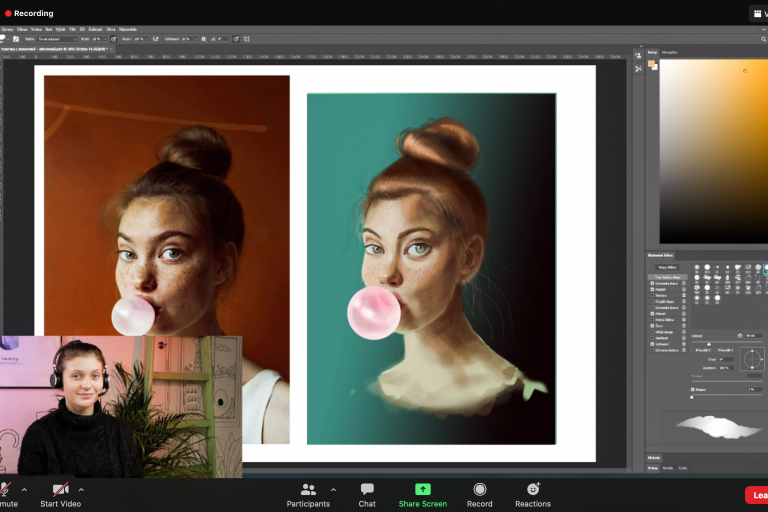768x512 pixels.
Task: Open the Filtr menu in Photoshop
Action: click(x=73, y=29)
